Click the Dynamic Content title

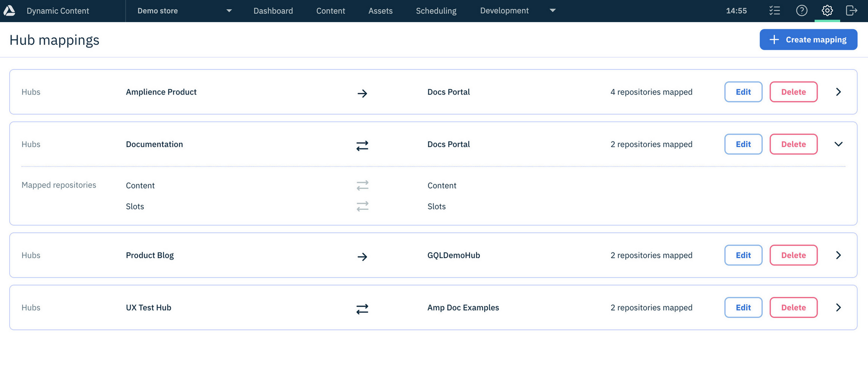pyautogui.click(x=58, y=11)
